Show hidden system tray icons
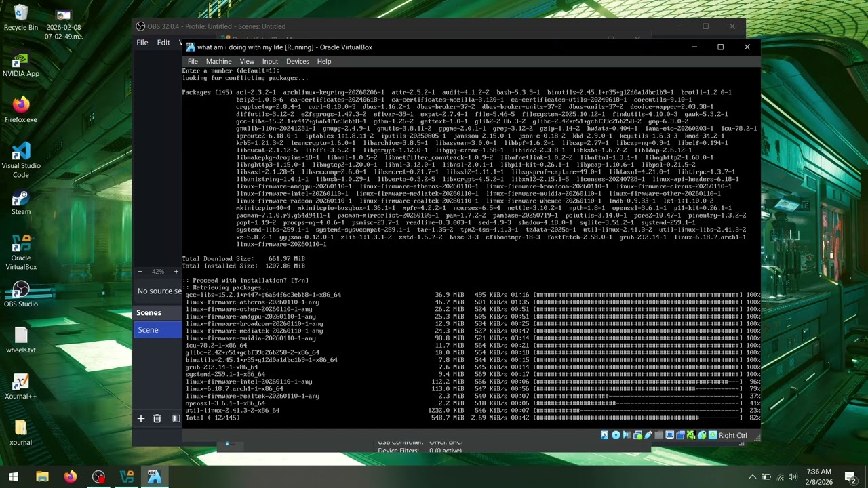The width and height of the screenshot is (868, 488). [x=752, y=476]
